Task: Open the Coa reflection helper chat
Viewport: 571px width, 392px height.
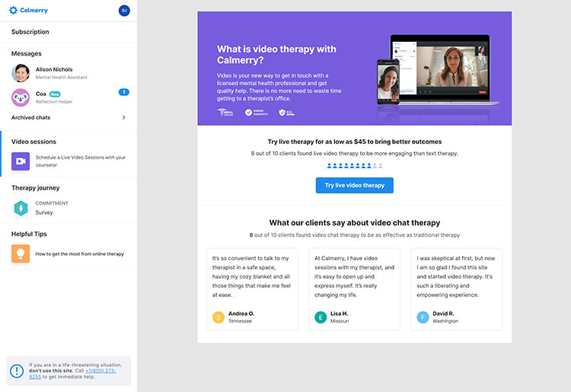Action: coord(69,97)
